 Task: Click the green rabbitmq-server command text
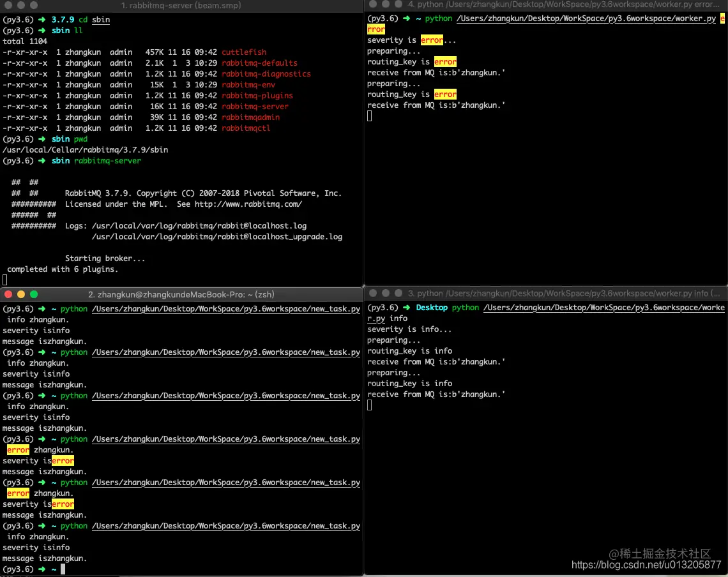tap(107, 161)
